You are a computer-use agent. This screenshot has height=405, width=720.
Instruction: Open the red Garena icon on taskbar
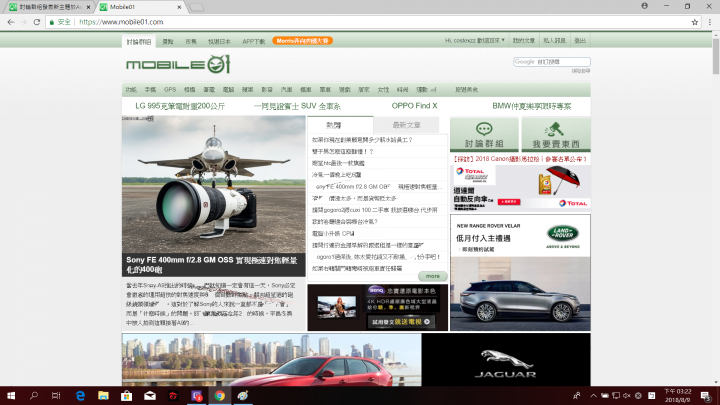click(x=173, y=395)
